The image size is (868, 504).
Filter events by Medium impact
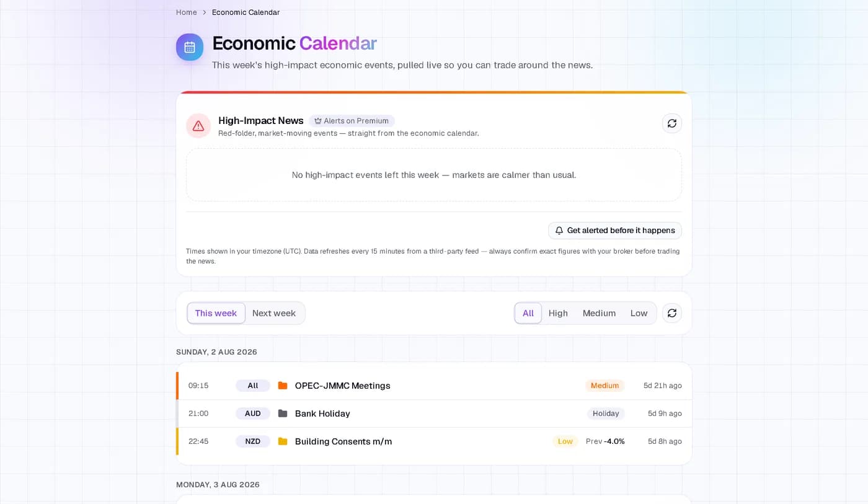tap(599, 313)
